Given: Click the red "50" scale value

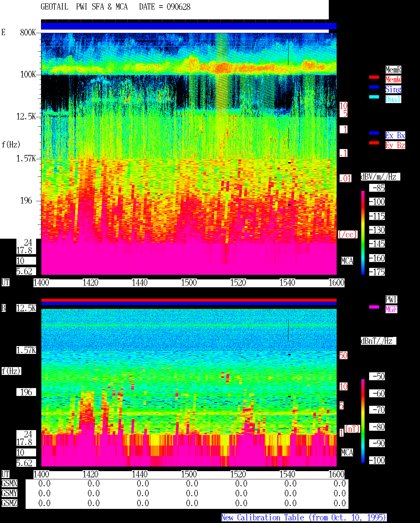Looking at the screenshot, I should [x=343, y=355].
